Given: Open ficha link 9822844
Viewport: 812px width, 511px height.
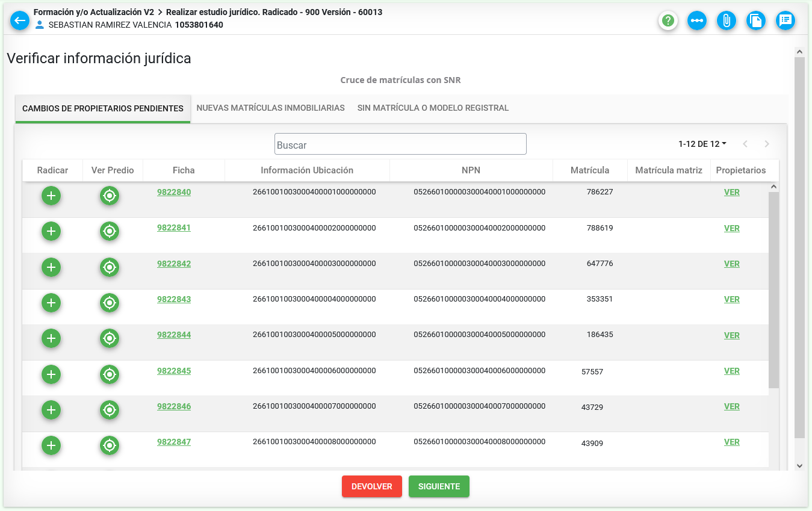Looking at the screenshot, I should click(174, 335).
